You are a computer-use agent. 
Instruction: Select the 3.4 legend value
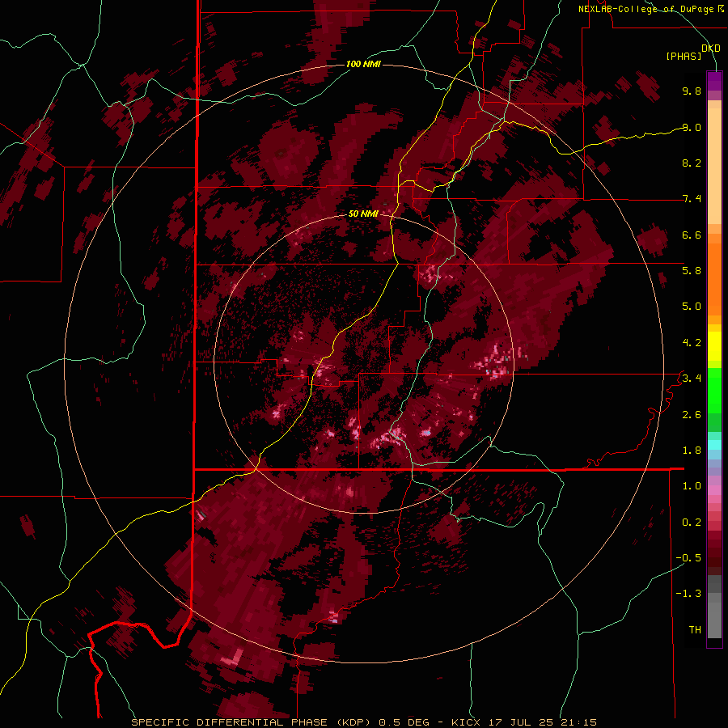pyautogui.click(x=692, y=379)
